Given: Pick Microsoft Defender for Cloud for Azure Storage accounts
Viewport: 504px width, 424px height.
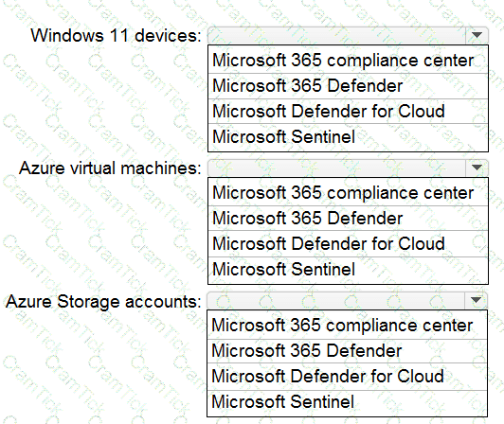Looking at the screenshot, I should point(347,377).
